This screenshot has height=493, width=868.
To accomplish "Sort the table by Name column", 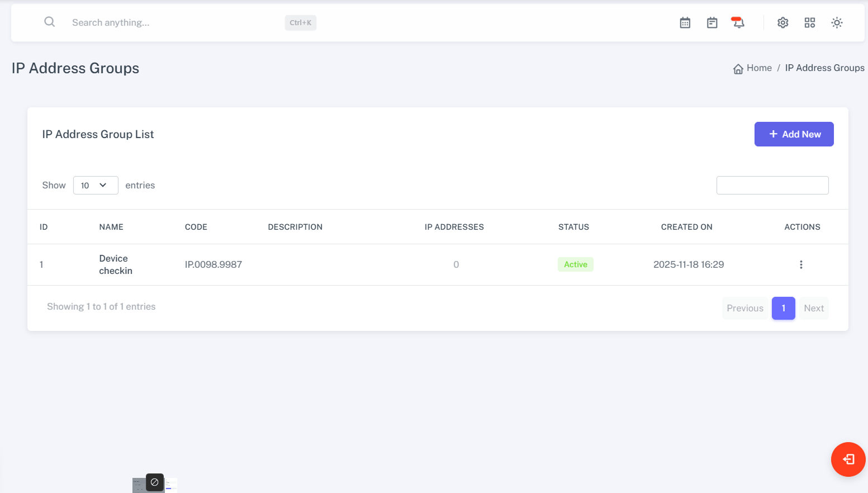I will 111,227.
